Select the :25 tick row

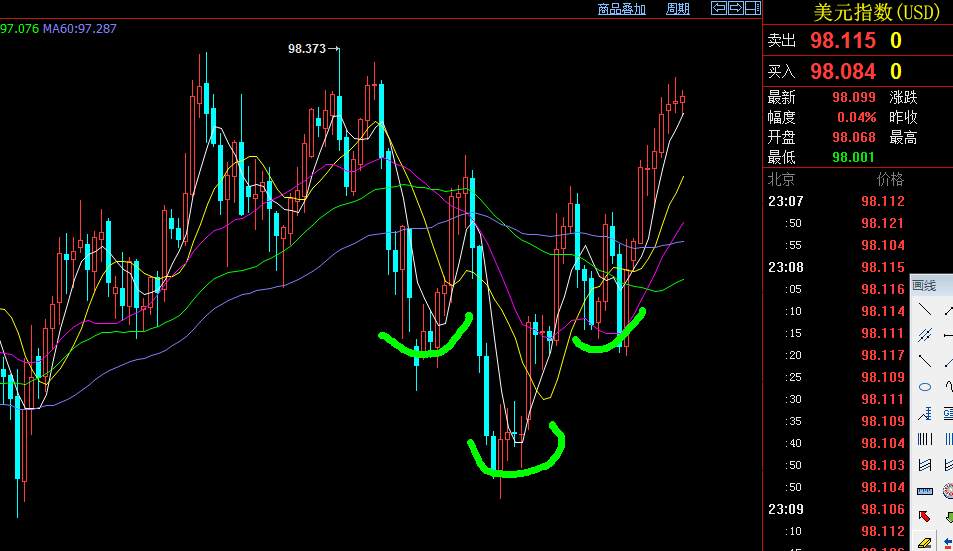click(x=836, y=377)
